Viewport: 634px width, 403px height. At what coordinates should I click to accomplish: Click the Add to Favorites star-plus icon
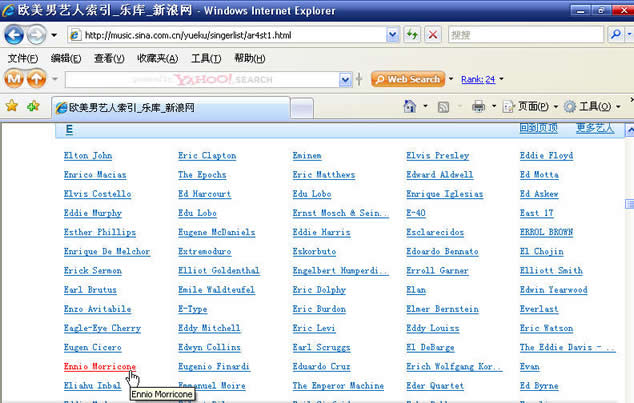(x=33, y=106)
